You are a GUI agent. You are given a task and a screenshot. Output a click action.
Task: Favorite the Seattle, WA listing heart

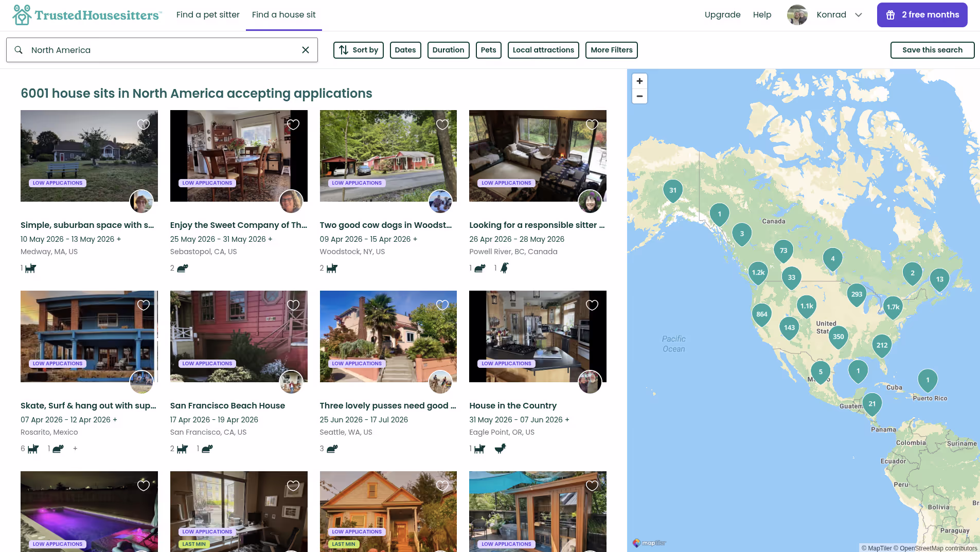(442, 305)
